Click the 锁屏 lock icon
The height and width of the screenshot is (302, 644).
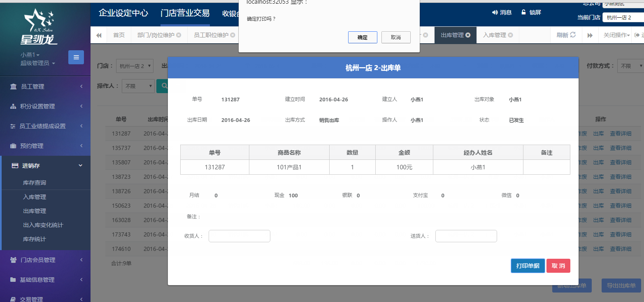coord(523,12)
